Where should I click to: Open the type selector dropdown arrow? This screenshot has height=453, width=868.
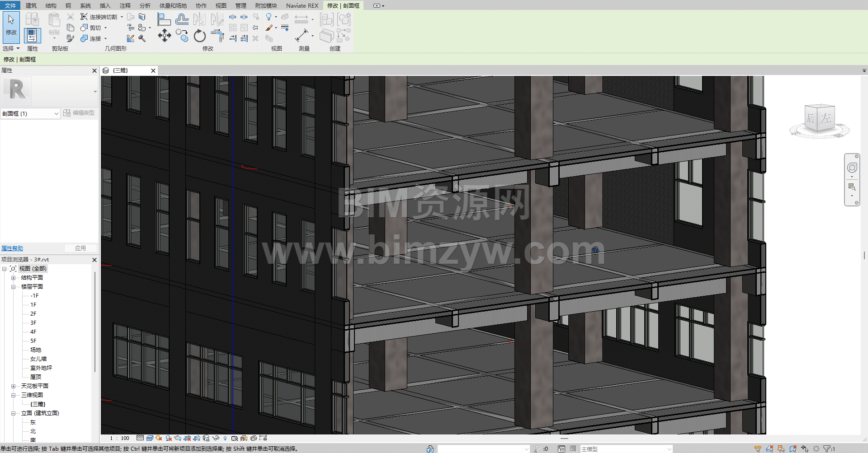(x=95, y=92)
